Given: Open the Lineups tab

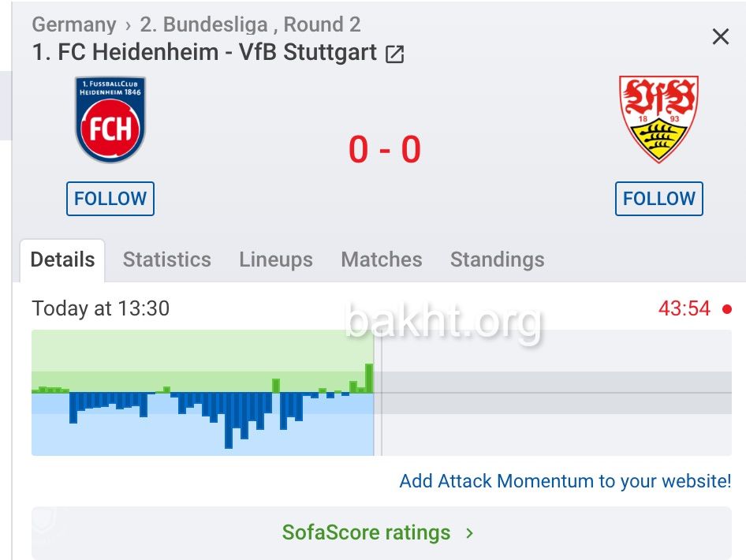Looking at the screenshot, I should 276,259.
